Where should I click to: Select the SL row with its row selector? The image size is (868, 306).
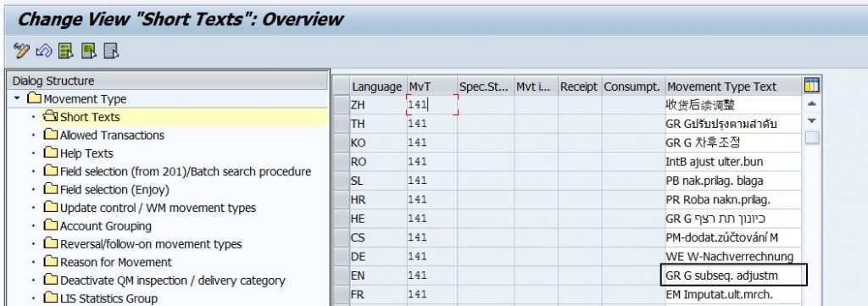(x=342, y=181)
